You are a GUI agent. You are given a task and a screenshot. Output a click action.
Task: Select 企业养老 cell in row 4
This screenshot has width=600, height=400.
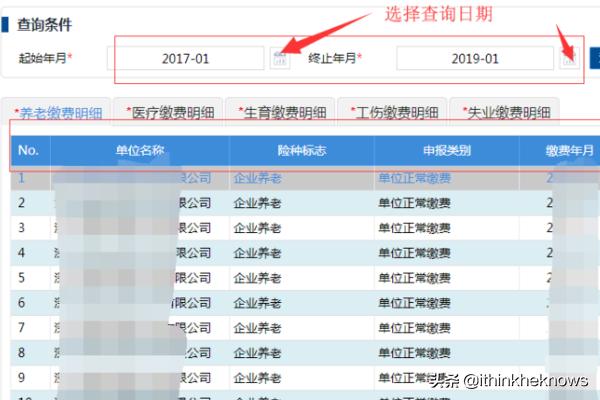pyautogui.click(x=302, y=253)
